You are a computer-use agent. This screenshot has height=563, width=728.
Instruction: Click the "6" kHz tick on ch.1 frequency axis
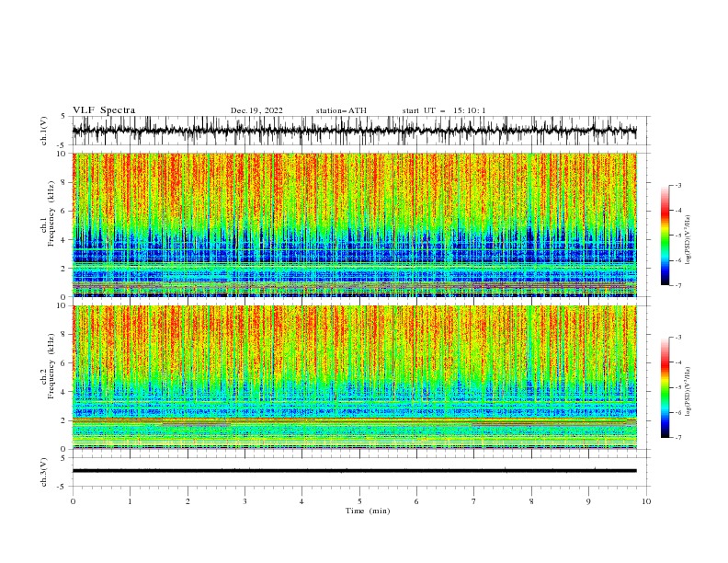click(x=64, y=211)
